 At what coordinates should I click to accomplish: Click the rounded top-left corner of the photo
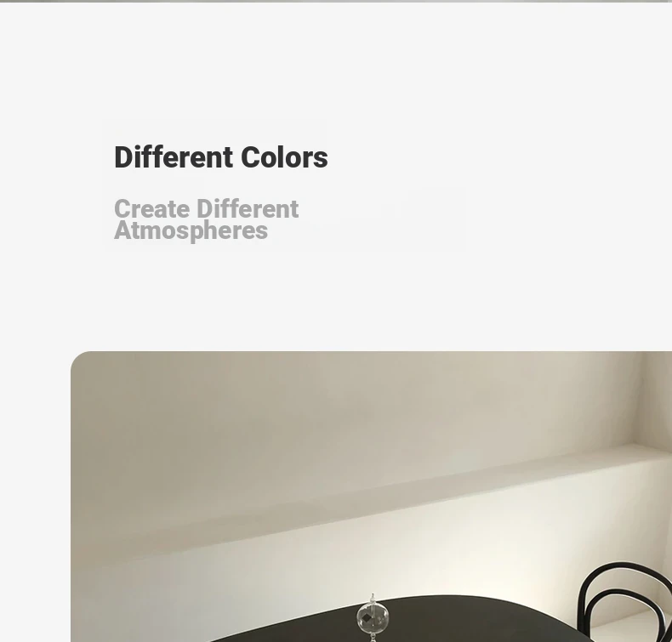[x=79, y=360]
